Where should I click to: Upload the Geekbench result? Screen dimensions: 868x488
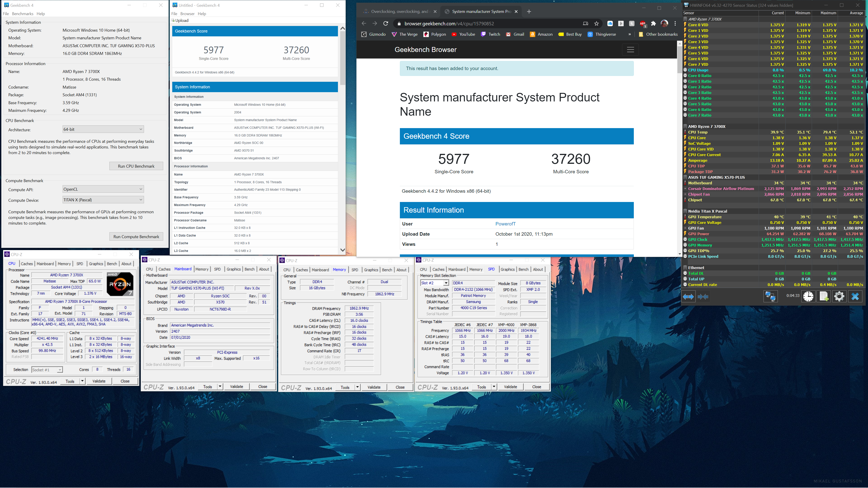point(180,21)
